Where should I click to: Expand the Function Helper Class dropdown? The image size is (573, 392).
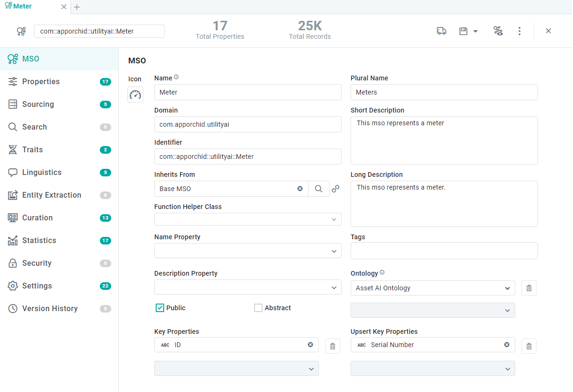click(x=334, y=219)
